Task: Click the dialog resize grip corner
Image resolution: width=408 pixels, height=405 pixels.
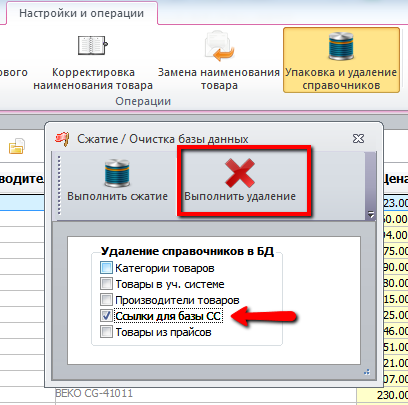Action: [x=367, y=372]
